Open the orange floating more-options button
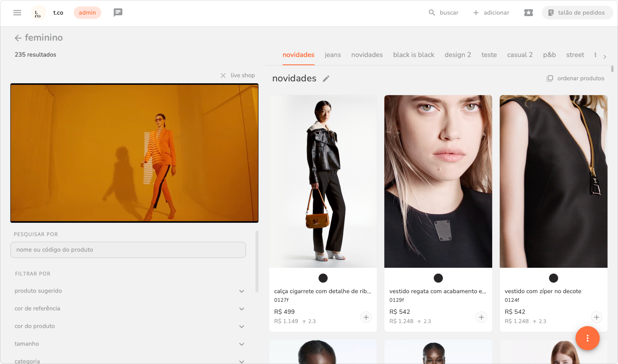 [587, 338]
